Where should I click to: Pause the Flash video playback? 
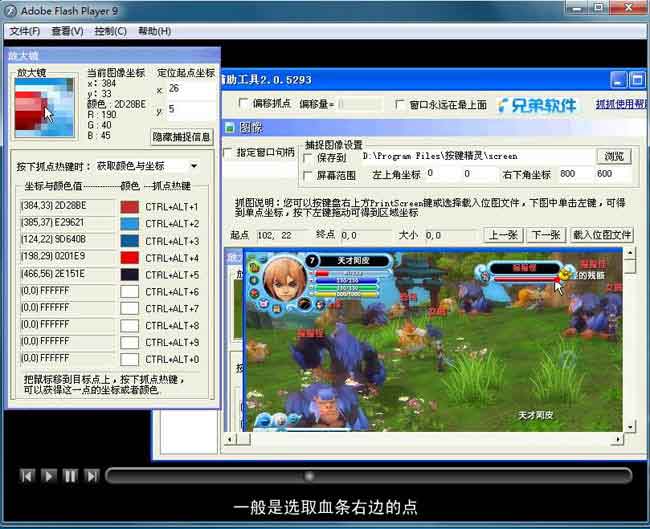70,476
